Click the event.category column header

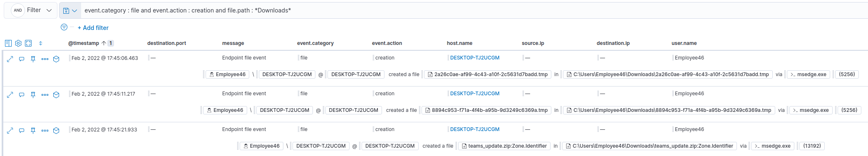click(315, 43)
